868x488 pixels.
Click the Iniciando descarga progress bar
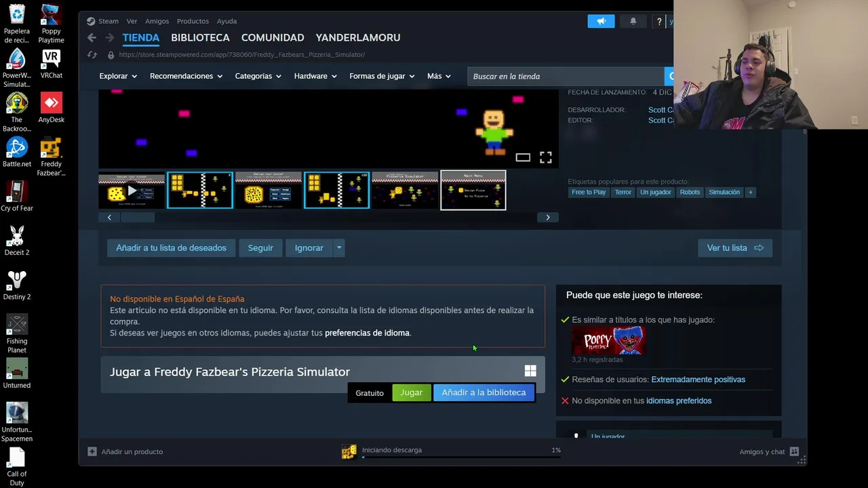click(461, 457)
